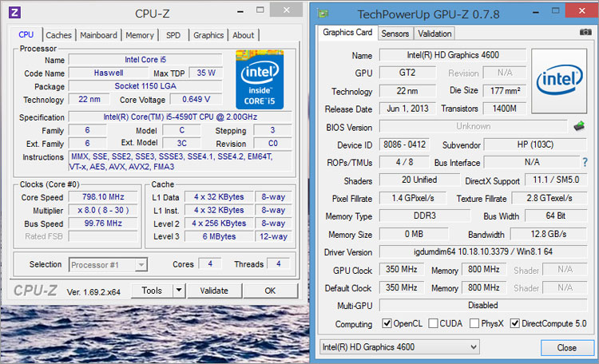Click the BIOS save chip icon
This screenshot has height=364, width=599.
(x=579, y=126)
